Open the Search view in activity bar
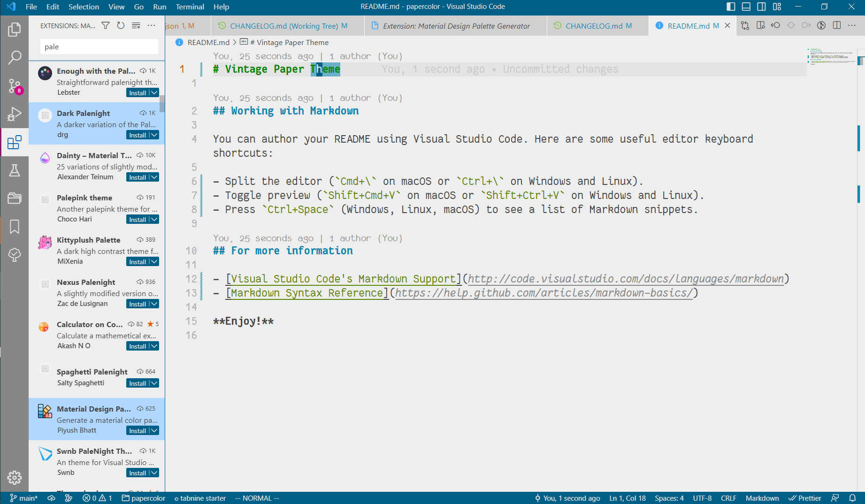This screenshot has height=504, width=865. pyautogui.click(x=15, y=57)
